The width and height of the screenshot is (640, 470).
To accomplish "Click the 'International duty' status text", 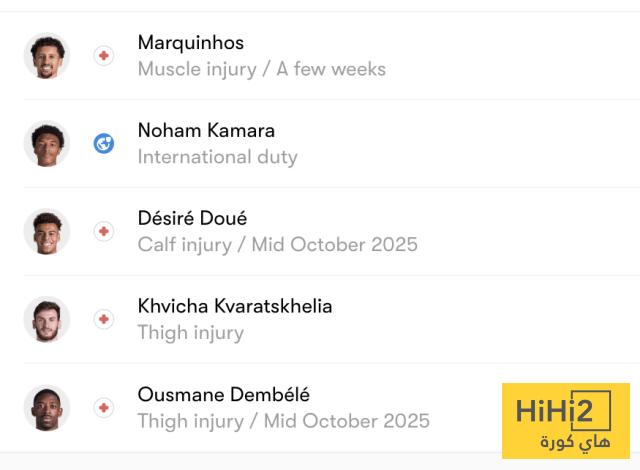I will [x=217, y=157].
